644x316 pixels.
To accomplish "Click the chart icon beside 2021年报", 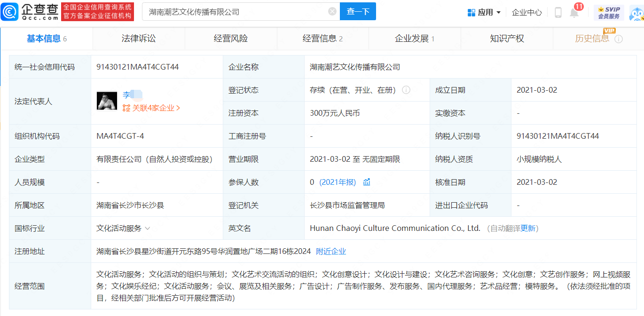I will pyautogui.click(x=367, y=182).
